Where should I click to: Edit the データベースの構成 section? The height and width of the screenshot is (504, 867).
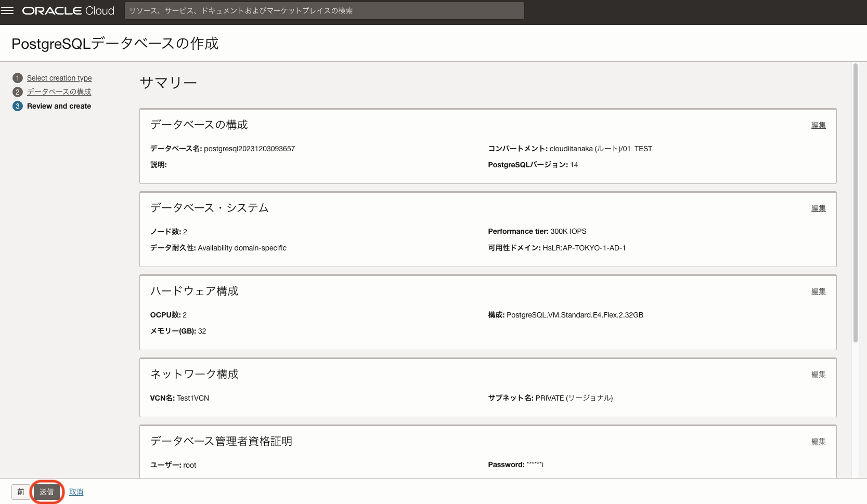click(x=818, y=125)
